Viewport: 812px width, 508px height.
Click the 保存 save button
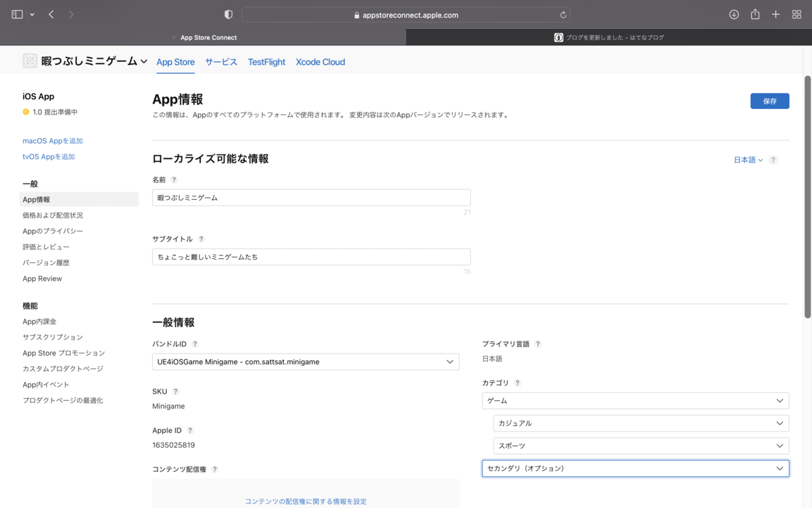[x=769, y=101]
